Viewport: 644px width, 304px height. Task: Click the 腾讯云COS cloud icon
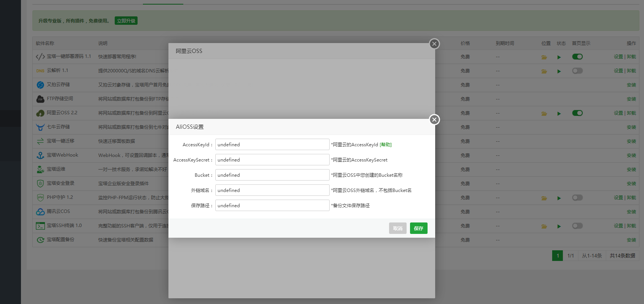tap(40, 212)
